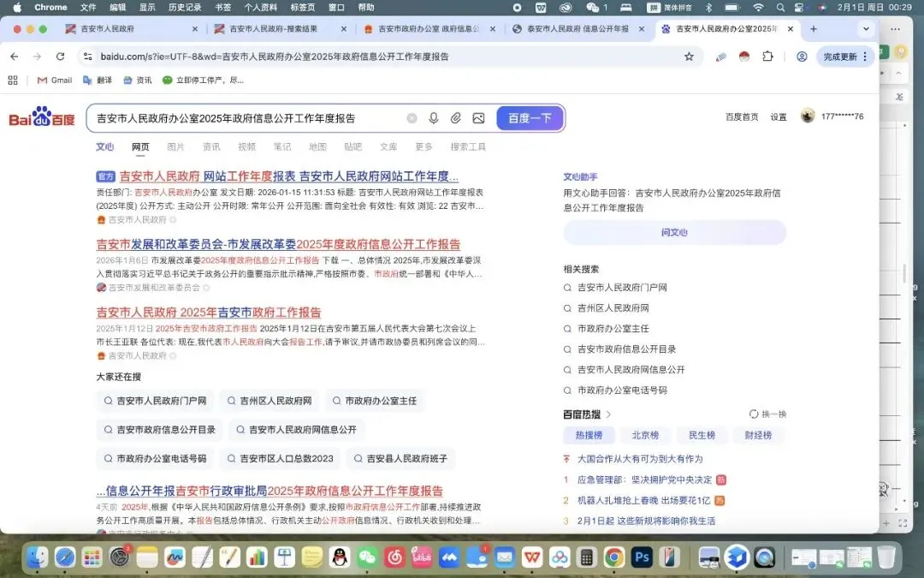Open the 书签 menu
924x578 pixels.
point(222,8)
